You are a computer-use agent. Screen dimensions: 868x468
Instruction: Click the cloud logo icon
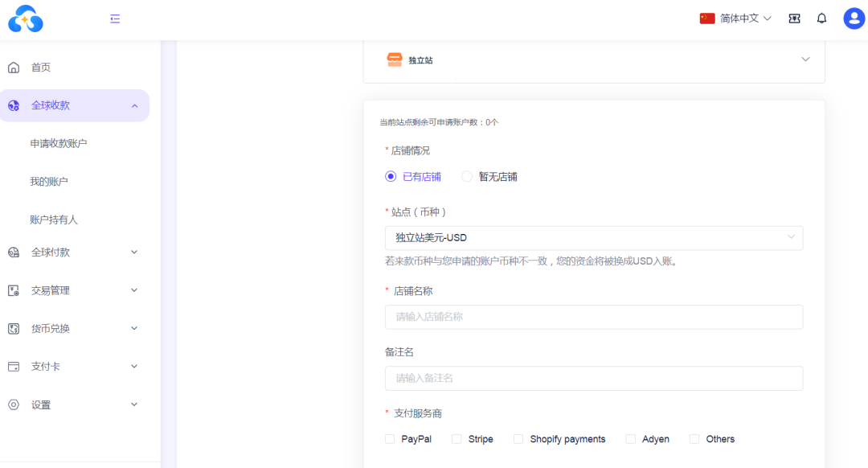(x=26, y=18)
